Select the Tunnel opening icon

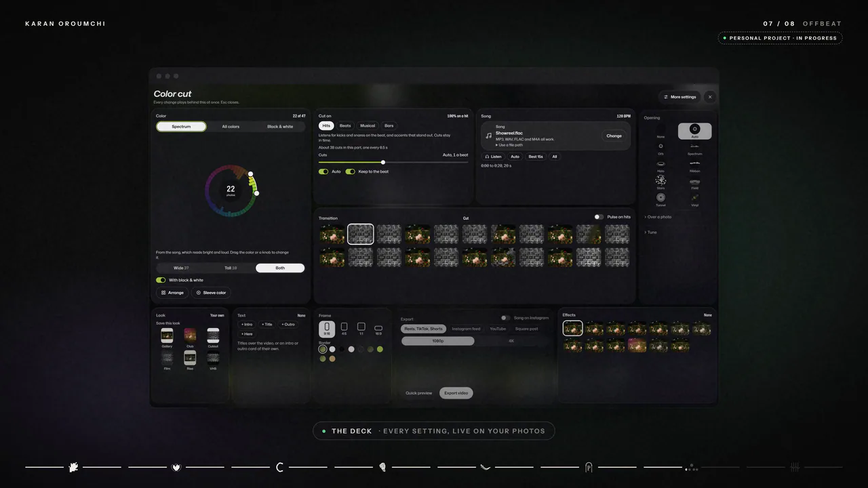[x=660, y=197]
